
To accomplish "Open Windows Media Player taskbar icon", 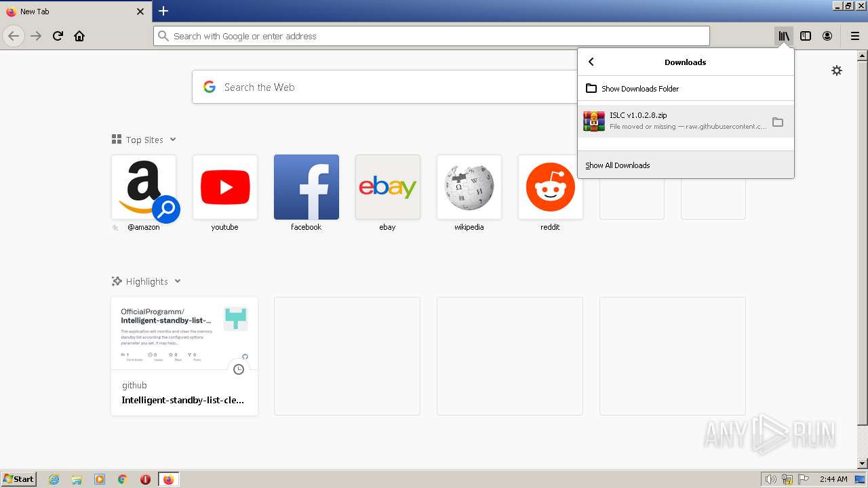I will pyautogui.click(x=100, y=479).
